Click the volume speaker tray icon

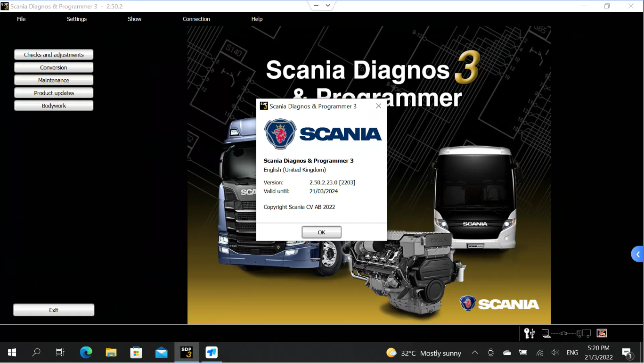[555, 353]
